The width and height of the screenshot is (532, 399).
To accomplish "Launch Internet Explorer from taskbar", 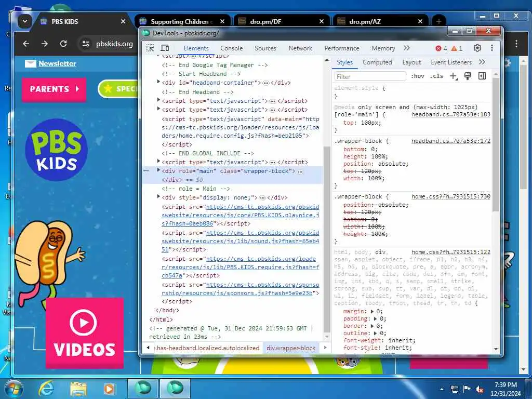I will (46, 389).
